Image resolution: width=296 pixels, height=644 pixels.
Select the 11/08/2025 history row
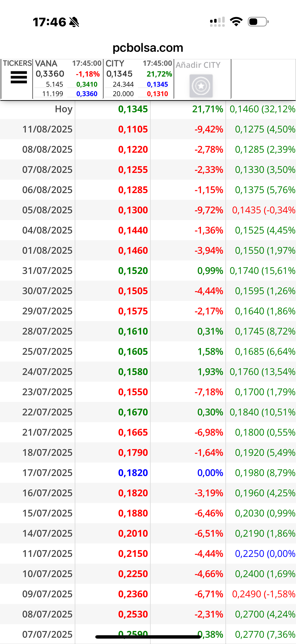tap(148, 129)
